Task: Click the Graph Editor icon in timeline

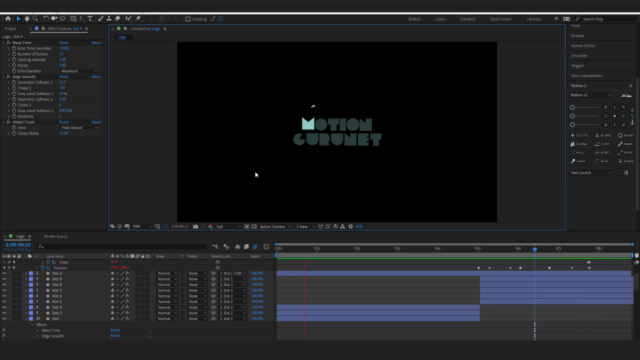Action: (267, 247)
